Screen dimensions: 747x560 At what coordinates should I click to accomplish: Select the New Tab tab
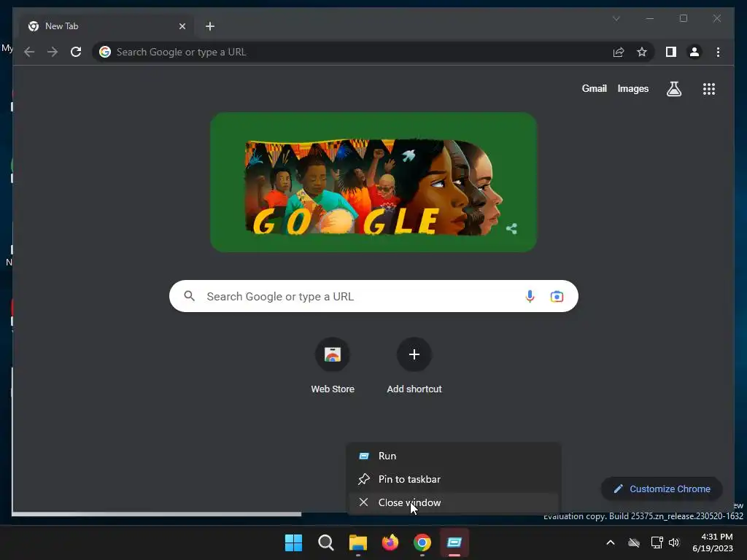pos(107,26)
